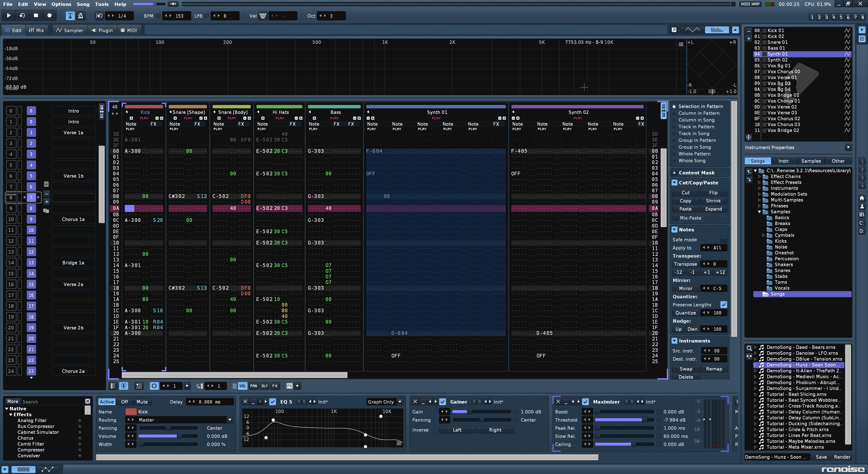Open the Graph Only dropdown on EQ 5

(x=385, y=402)
